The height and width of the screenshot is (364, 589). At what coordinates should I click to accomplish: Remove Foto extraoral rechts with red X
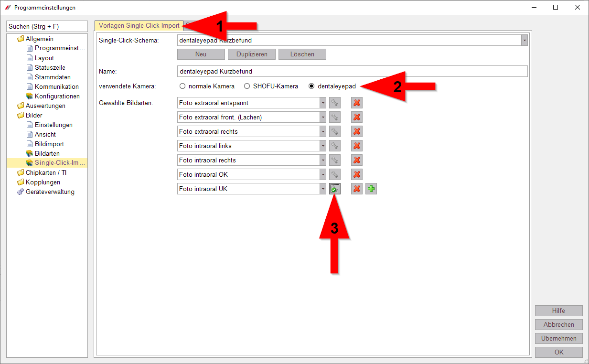[x=357, y=131]
